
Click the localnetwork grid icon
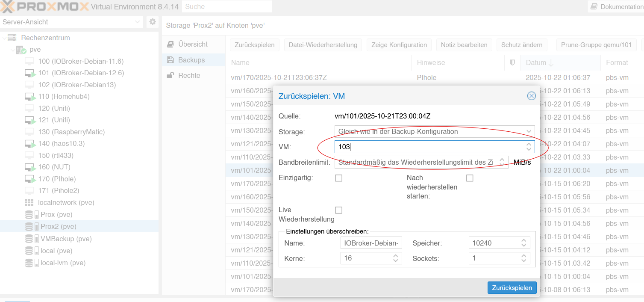point(29,202)
